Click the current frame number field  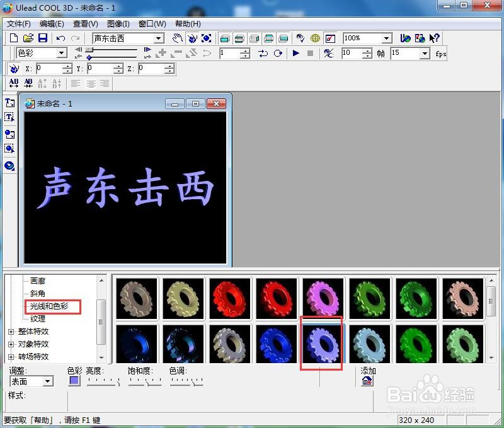pyautogui.click(x=229, y=53)
